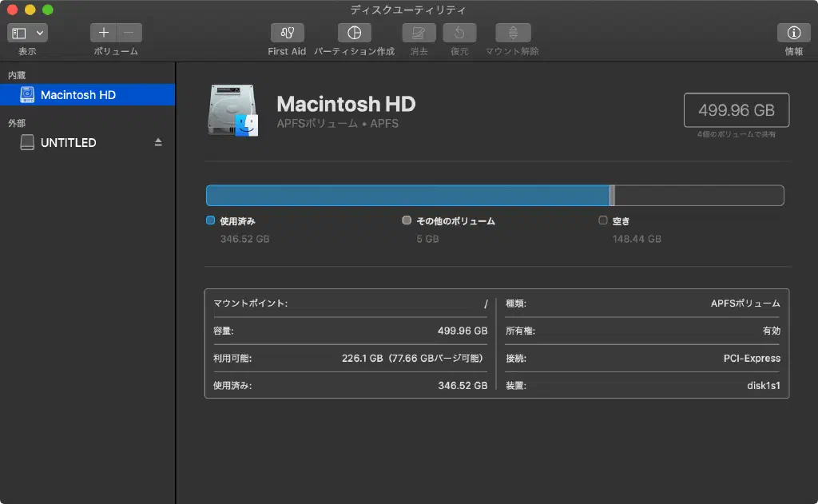Open the 表示 view dropdown arrow
Viewport: 818px width, 504px height.
pos(40,33)
